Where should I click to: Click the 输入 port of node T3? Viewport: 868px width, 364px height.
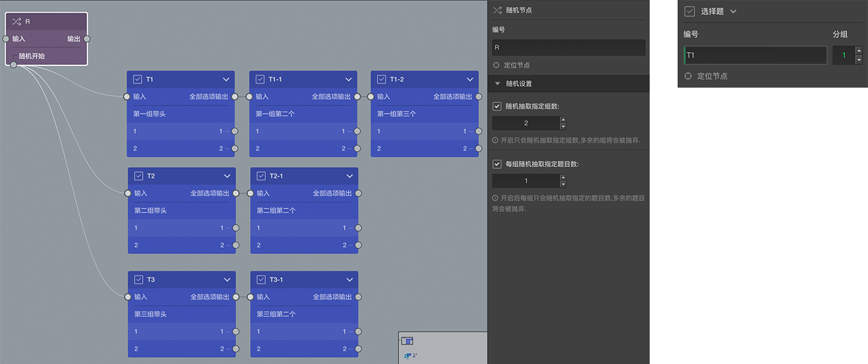[128, 297]
